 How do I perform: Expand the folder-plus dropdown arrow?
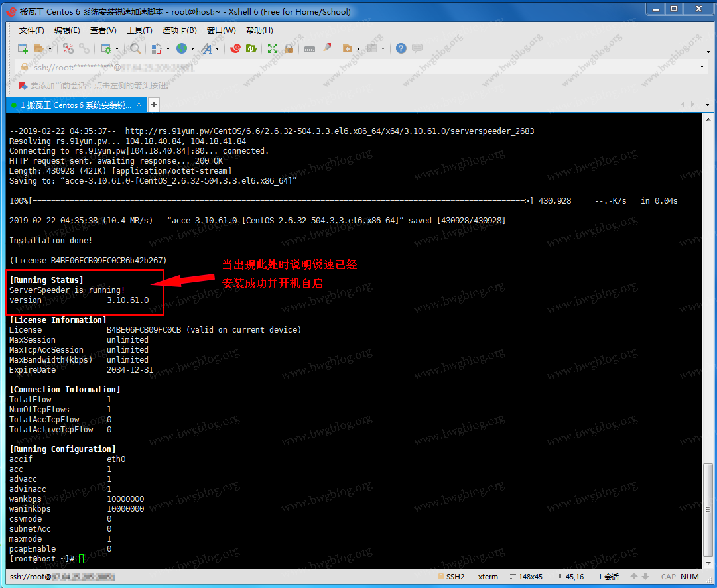tap(358, 49)
